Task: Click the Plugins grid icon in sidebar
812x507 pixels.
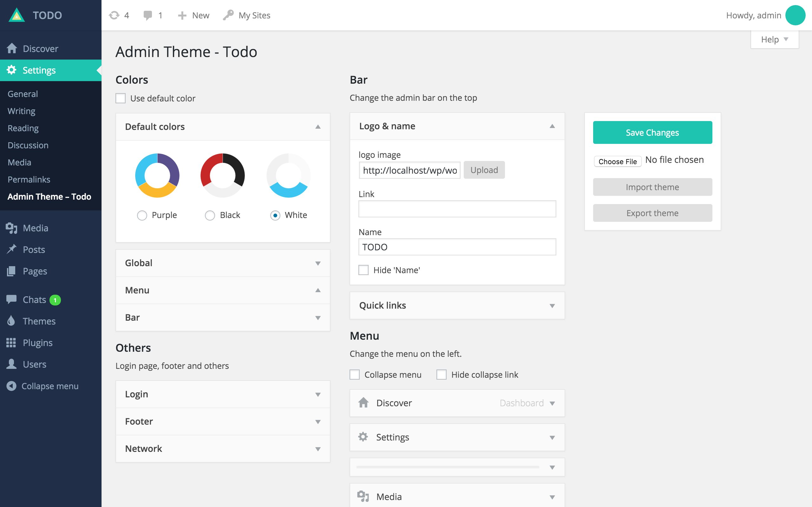Action: coord(11,343)
